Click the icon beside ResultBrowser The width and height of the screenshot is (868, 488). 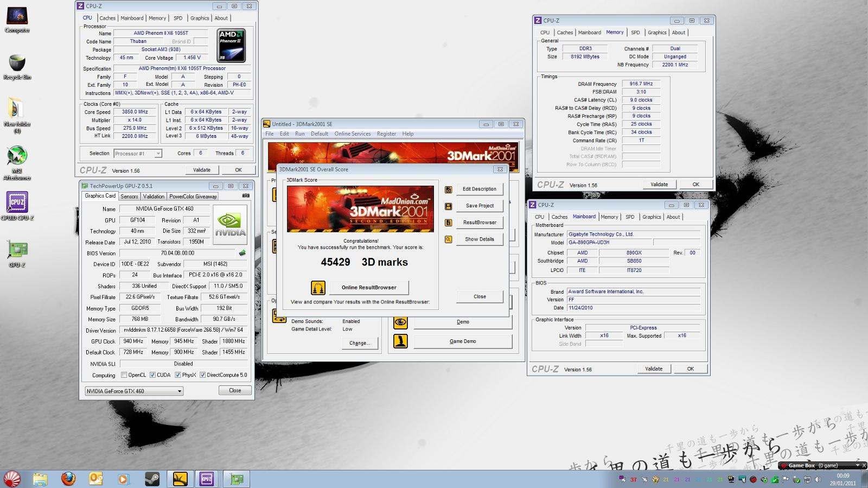448,223
